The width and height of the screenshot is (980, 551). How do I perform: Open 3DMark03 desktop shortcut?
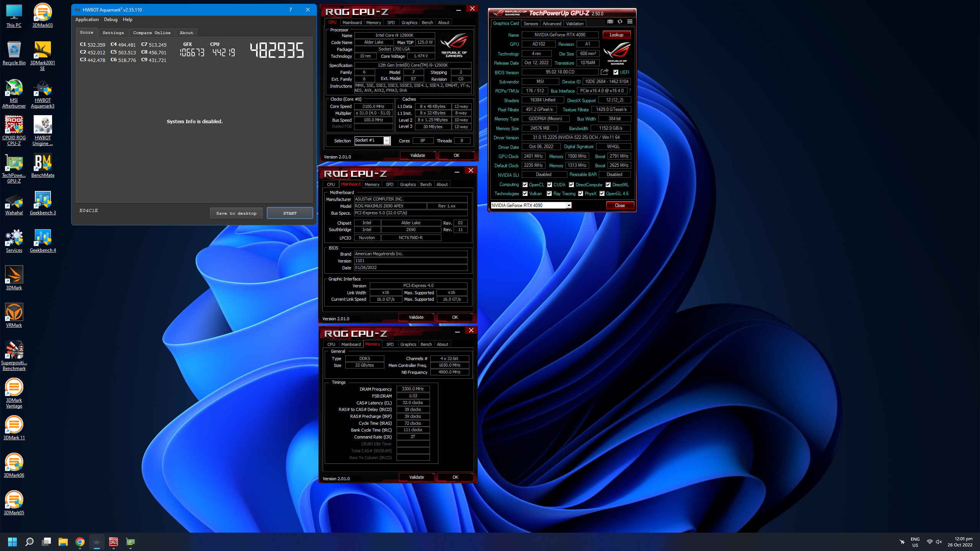pyautogui.click(x=42, y=16)
